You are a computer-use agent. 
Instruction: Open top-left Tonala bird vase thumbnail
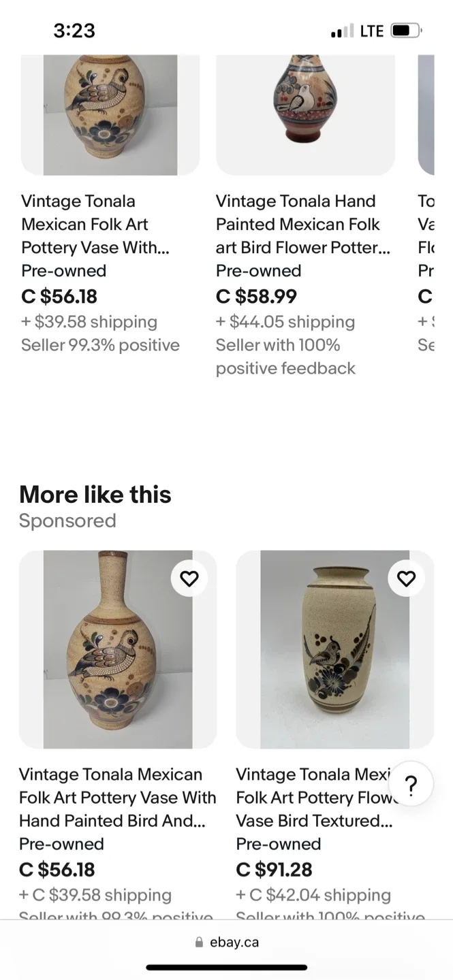[110, 114]
